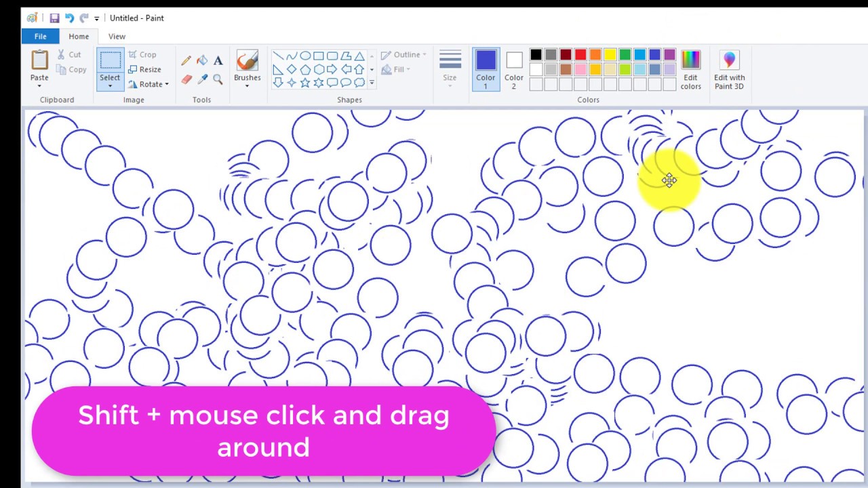Click the rectangular Select tool
Screen dimensions: 868x488
[x=110, y=60]
